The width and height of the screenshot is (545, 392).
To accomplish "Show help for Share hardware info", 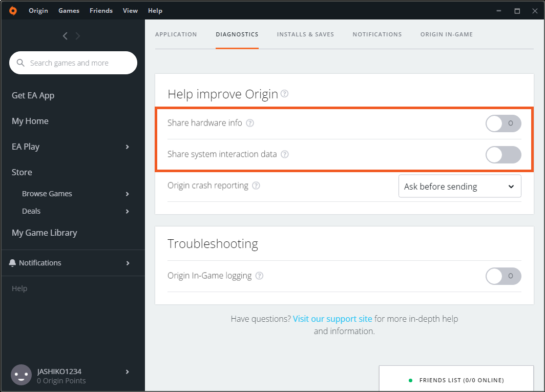I will point(250,123).
